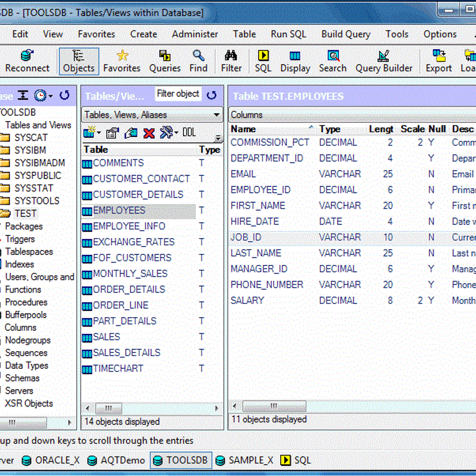
Task: Refresh the Tables/Views panel
Action: coord(212,95)
